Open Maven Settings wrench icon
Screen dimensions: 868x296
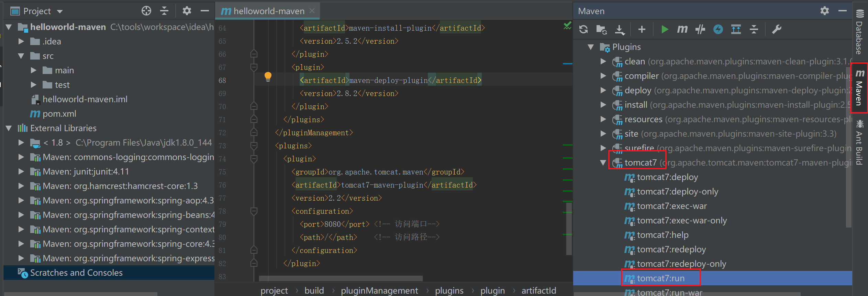click(x=777, y=30)
